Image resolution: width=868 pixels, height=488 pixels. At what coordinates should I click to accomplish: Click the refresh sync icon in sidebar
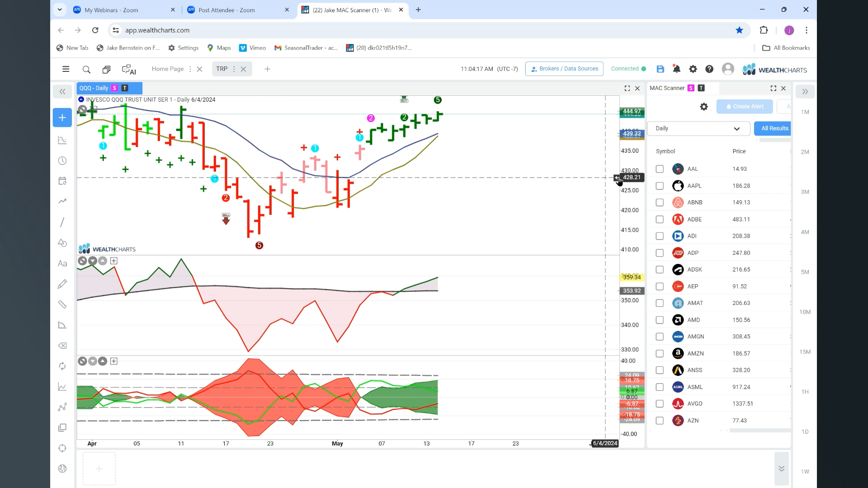click(62, 366)
